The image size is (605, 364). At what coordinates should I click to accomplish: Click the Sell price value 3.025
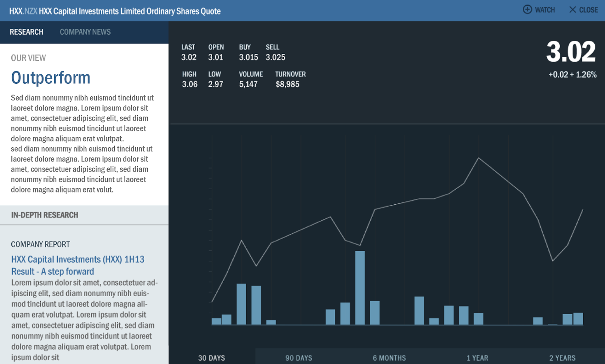pos(275,57)
